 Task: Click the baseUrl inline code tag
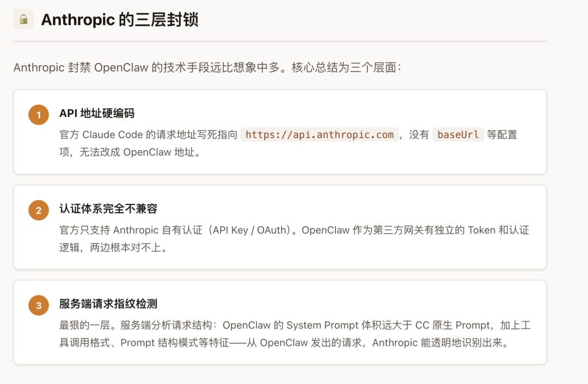458,135
